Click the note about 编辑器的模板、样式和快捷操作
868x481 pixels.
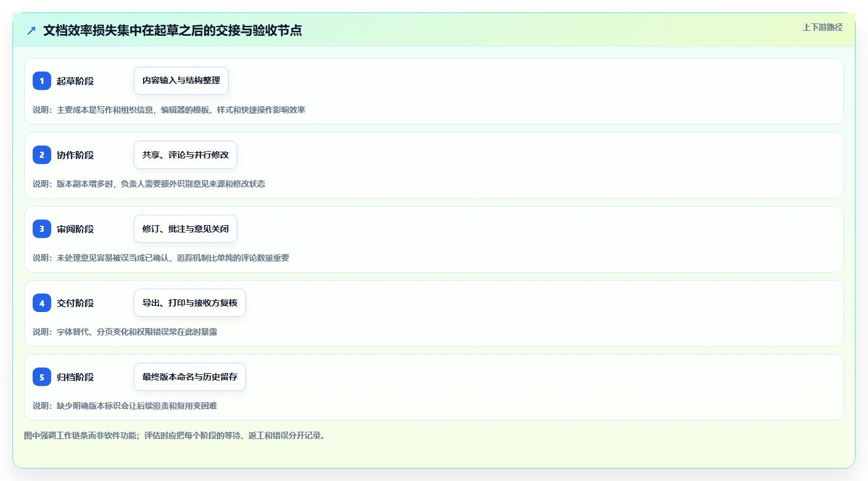tap(169, 110)
